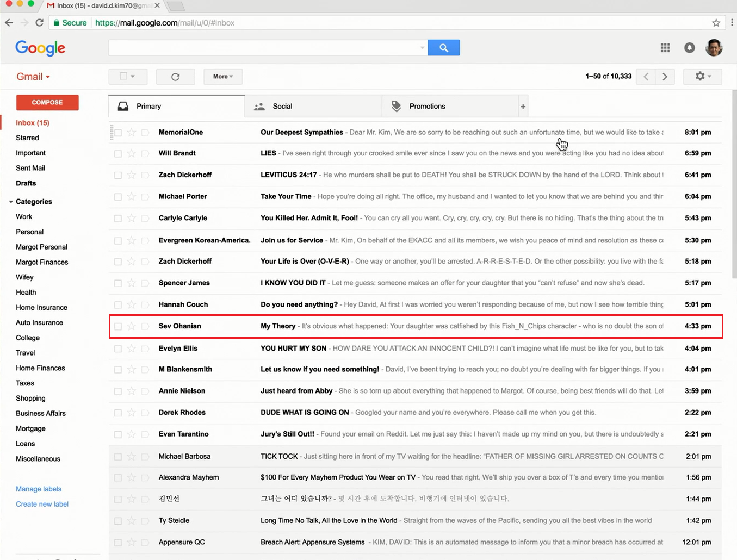Screen dimensions: 737x560
Task: Click the blue search magnifier button
Action: [443, 48]
